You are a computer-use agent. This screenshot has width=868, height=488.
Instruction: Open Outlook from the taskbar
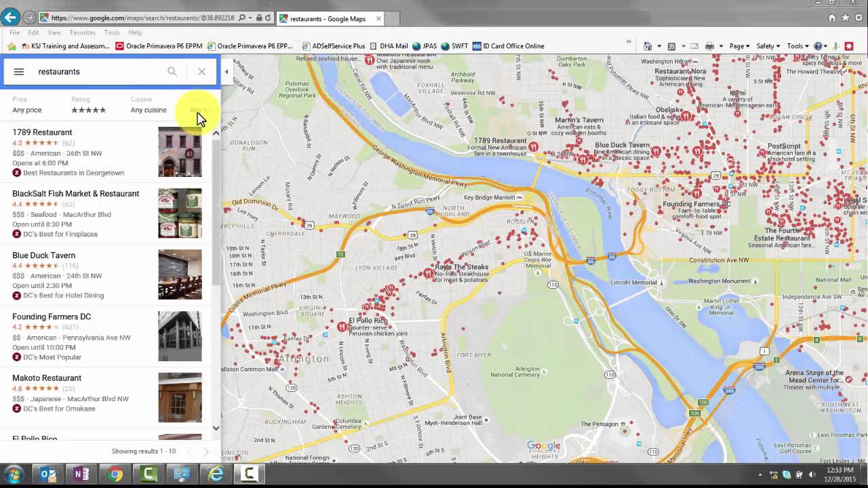coord(48,474)
